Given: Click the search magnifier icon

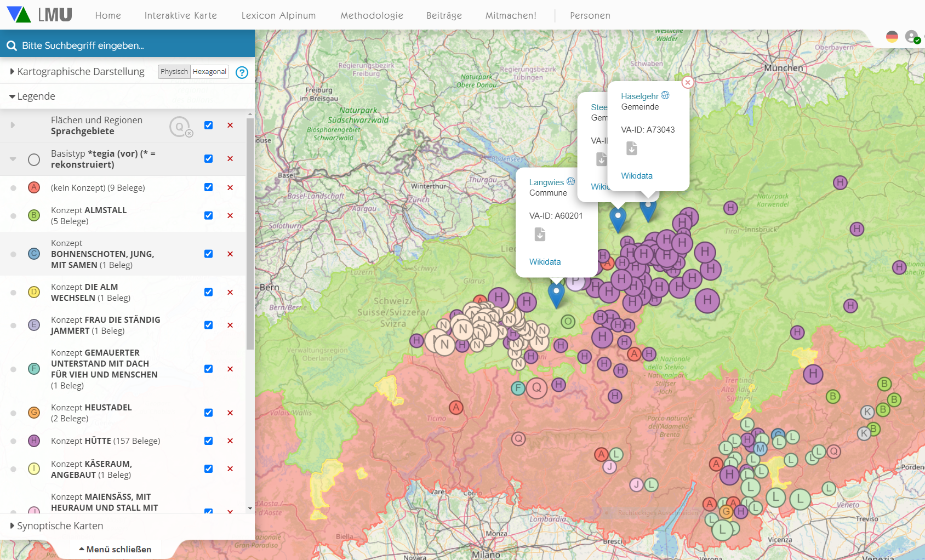Looking at the screenshot, I should click(x=12, y=45).
